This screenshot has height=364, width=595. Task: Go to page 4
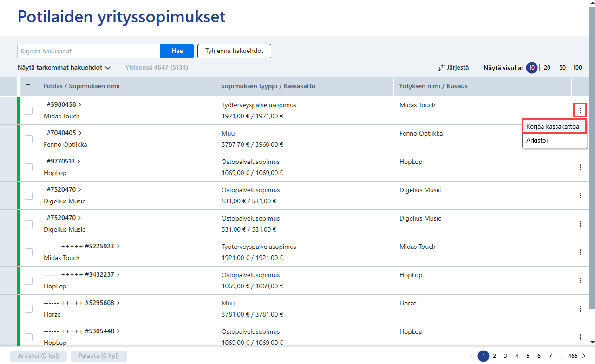[517, 356]
